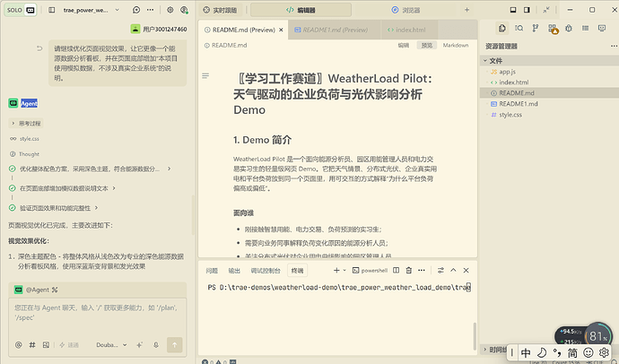The width and height of the screenshot is (619, 364).
Task: Kill terminal with trash icon
Action: [409, 270]
